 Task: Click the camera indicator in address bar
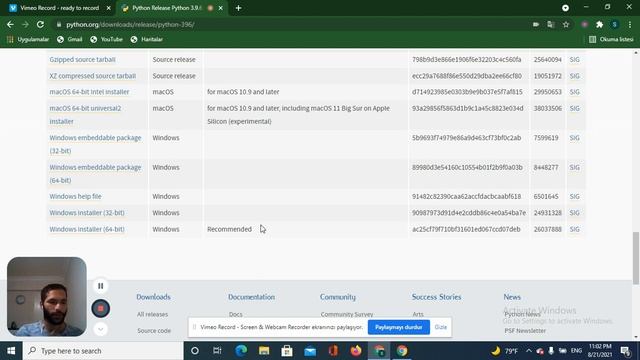point(536,24)
